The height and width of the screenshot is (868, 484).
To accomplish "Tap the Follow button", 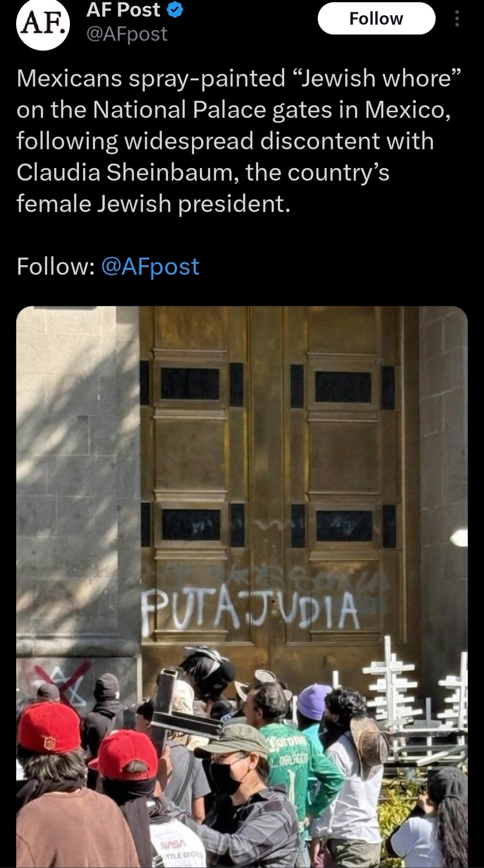I will pyautogui.click(x=376, y=18).
